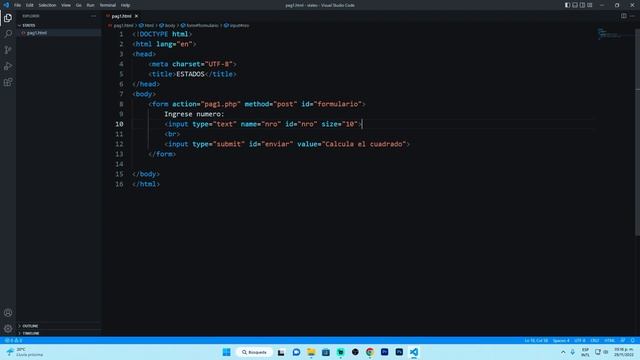The height and width of the screenshot is (360, 640).
Task: Click the Visual Studio Code taskbar icon
Action: pyautogui.click(x=414, y=352)
